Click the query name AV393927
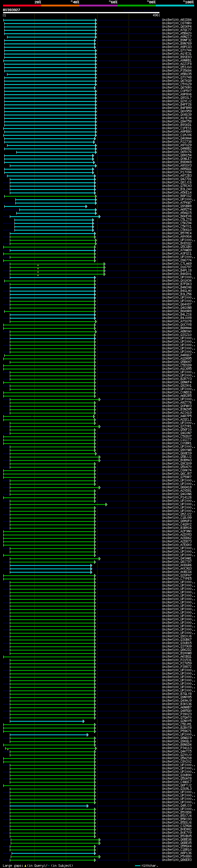Viewport: 197px width, 868px height. click(11, 10)
